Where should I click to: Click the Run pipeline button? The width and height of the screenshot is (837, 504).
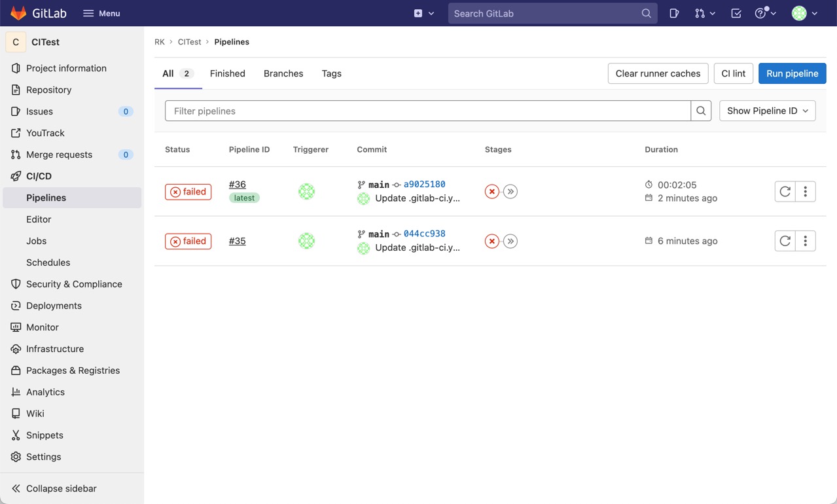point(792,73)
